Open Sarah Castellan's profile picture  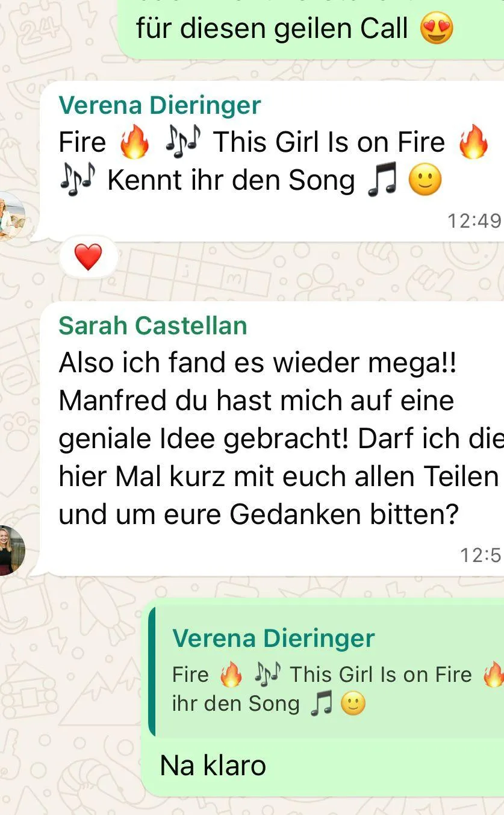[x=11, y=550]
